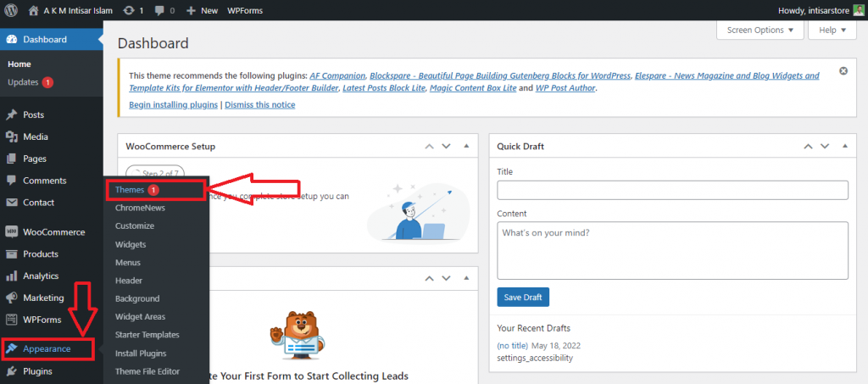Click the WPForms icon in sidebar
This screenshot has width=868, height=384.
tap(11, 320)
